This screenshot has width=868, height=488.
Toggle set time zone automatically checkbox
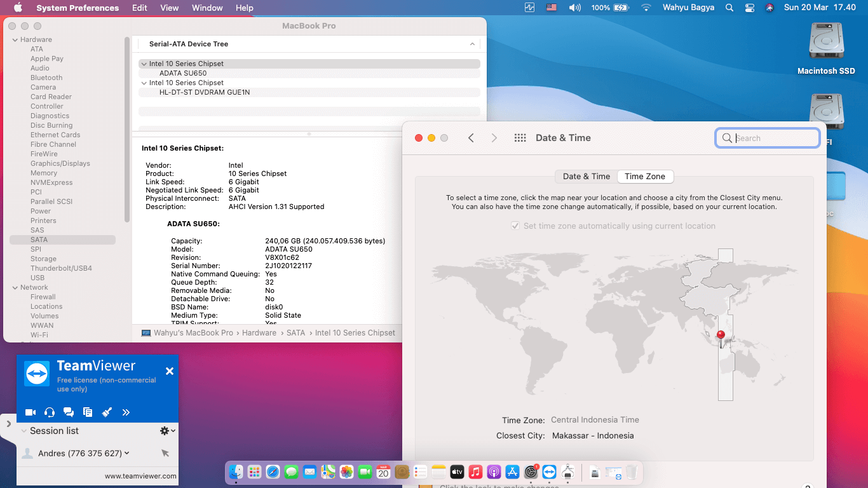[x=515, y=226]
